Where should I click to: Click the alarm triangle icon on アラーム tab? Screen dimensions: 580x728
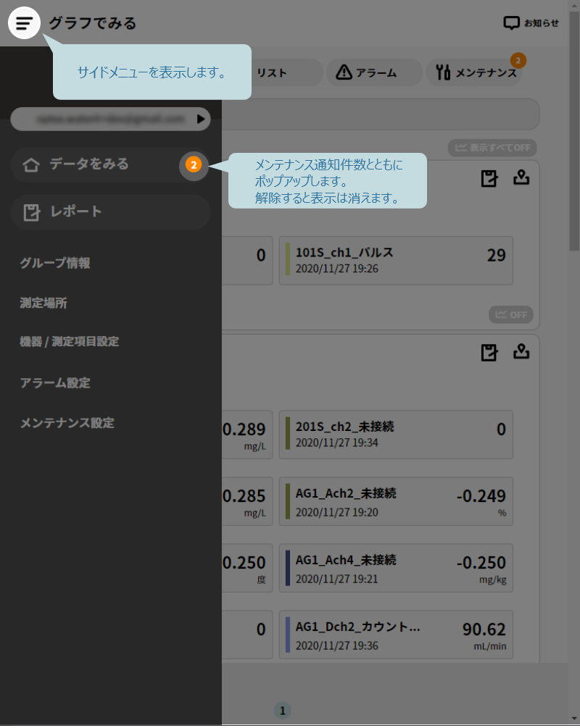(344, 72)
